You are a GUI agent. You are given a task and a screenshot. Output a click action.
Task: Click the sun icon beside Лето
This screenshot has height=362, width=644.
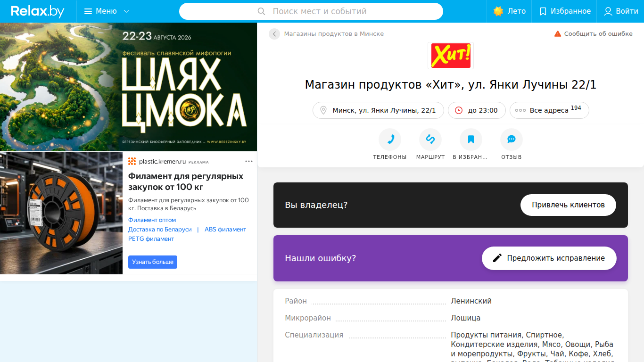498,11
